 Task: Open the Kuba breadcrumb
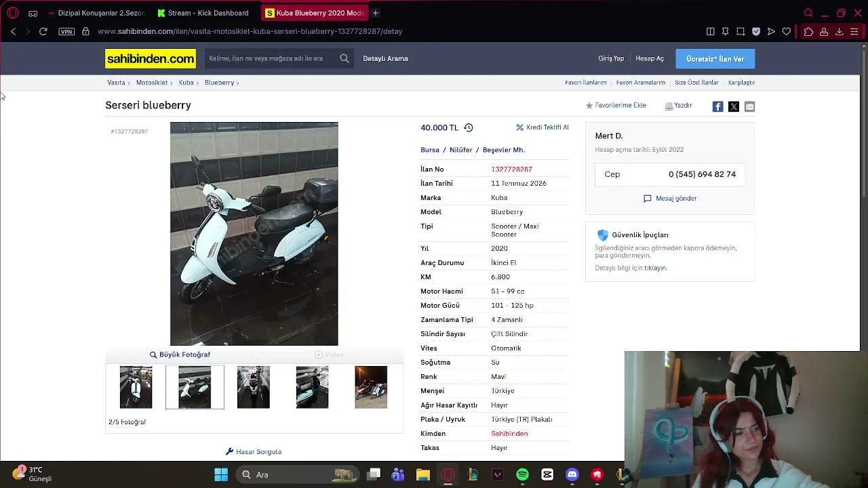186,83
